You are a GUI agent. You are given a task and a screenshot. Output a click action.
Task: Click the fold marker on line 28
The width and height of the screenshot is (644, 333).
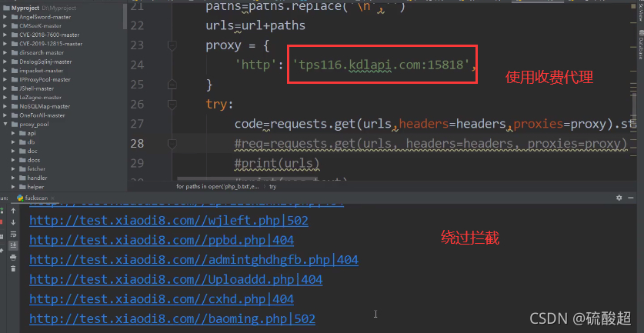tap(172, 144)
